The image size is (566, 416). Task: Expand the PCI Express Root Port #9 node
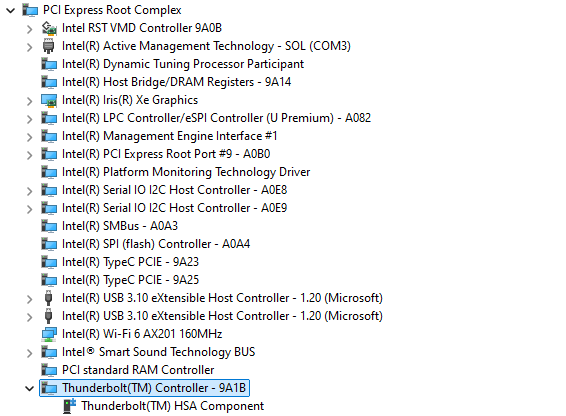click(30, 155)
